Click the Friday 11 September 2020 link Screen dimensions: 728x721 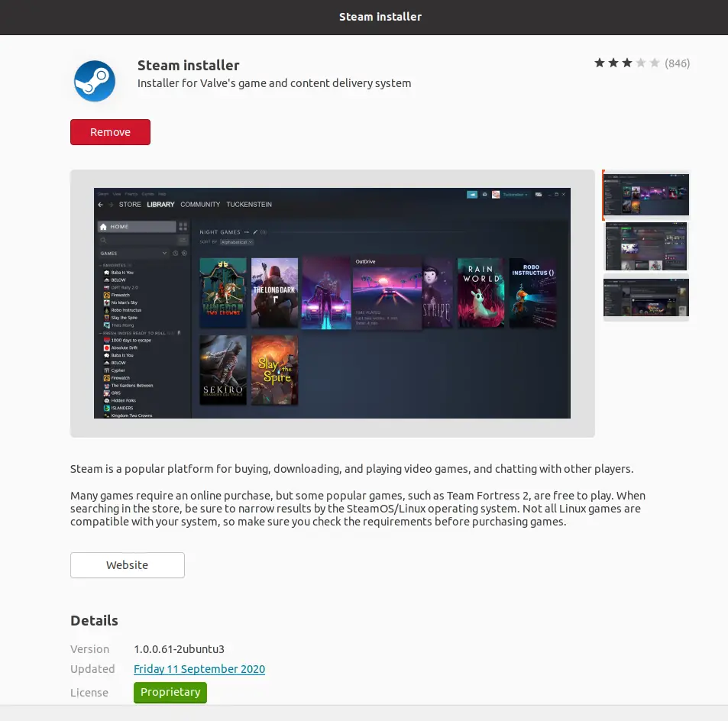[x=199, y=669]
